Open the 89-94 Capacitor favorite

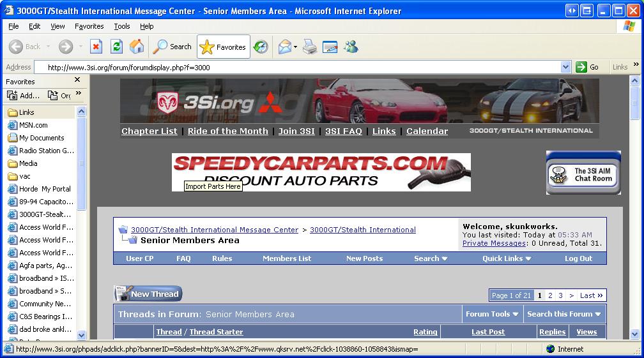(x=41, y=202)
